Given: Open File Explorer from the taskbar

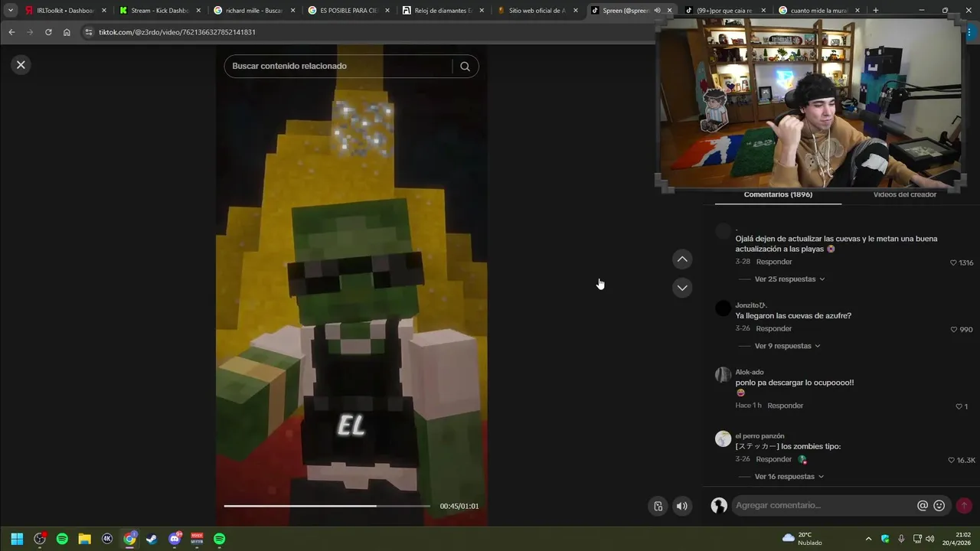Looking at the screenshot, I should click(x=85, y=539).
